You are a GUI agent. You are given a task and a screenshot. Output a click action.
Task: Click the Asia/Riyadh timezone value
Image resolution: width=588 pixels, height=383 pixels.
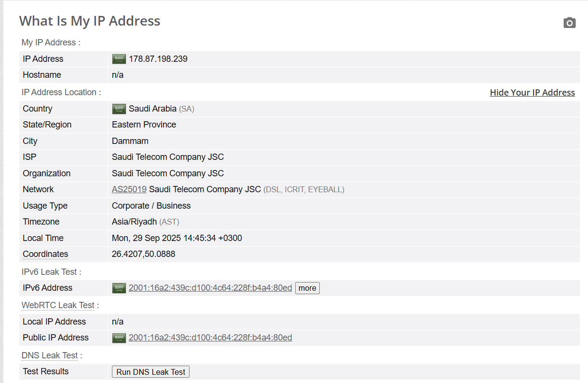pos(134,222)
